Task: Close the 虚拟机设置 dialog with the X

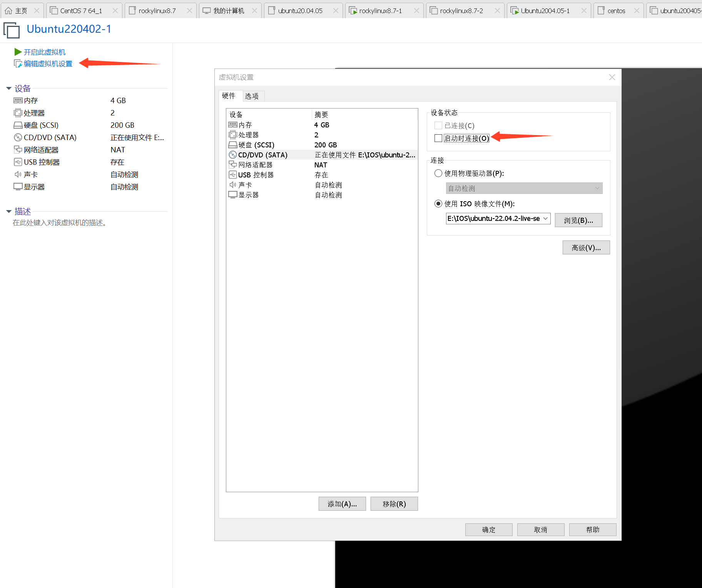Action: (612, 77)
